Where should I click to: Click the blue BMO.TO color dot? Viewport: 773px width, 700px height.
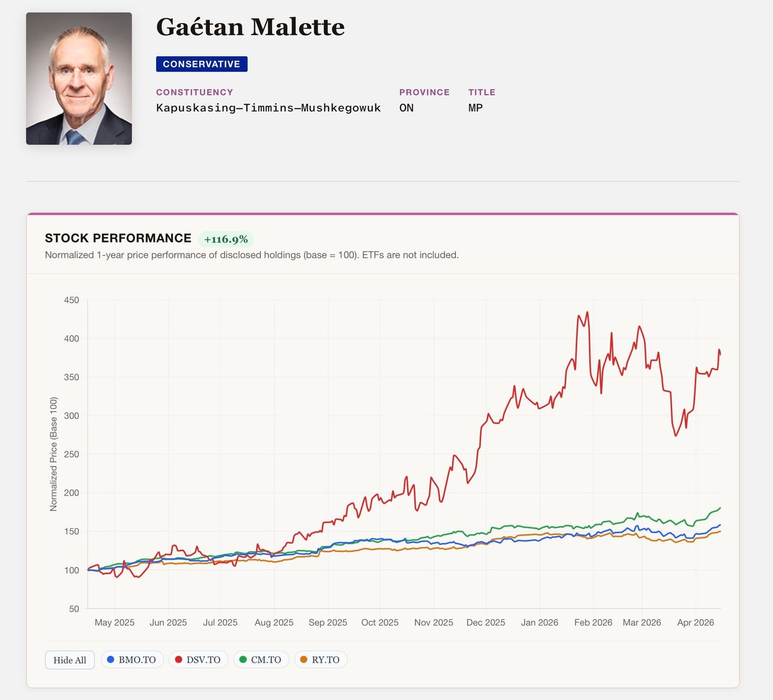111,660
